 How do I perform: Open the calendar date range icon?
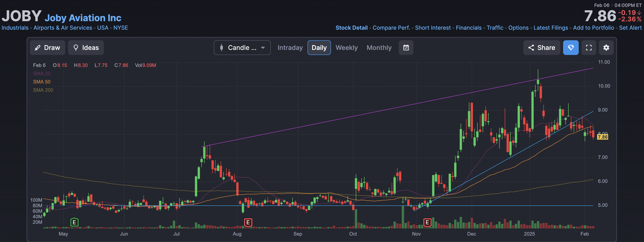pos(406,48)
